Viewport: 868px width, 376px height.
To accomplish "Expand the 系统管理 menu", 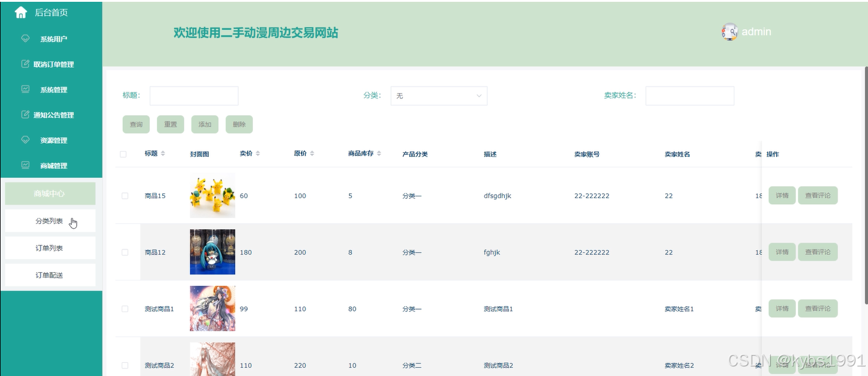I will [51, 90].
